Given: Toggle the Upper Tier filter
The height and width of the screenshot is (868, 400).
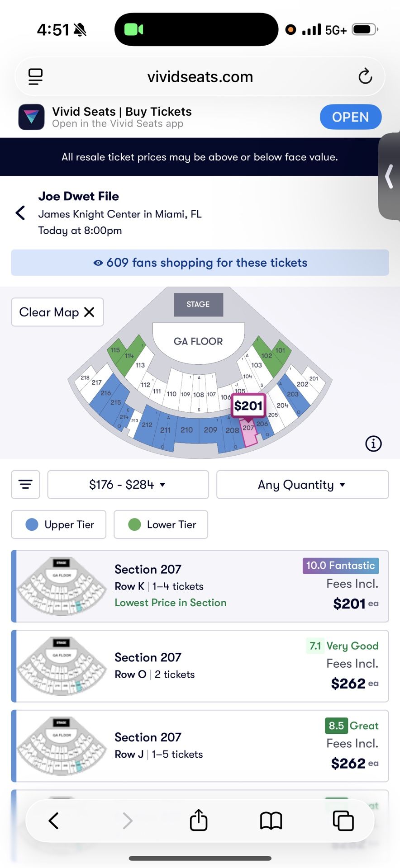Looking at the screenshot, I should coord(59,524).
